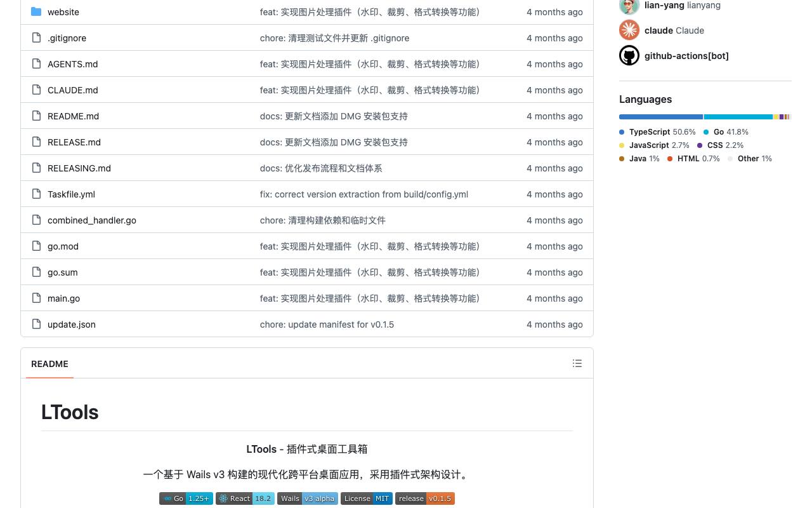Open the website folder
This screenshot has width=812, height=508.
63,12
